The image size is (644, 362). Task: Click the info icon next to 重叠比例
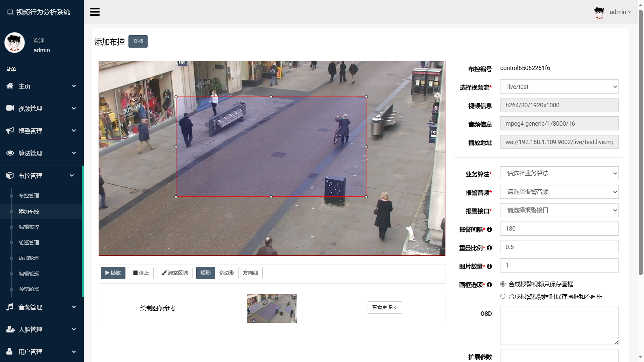[x=489, y=248]
